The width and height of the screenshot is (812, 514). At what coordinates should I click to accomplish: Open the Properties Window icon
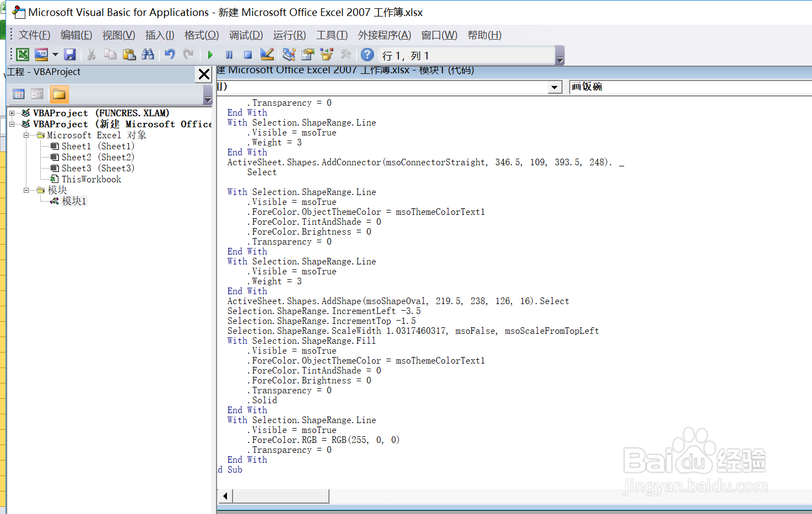[308, 55]
